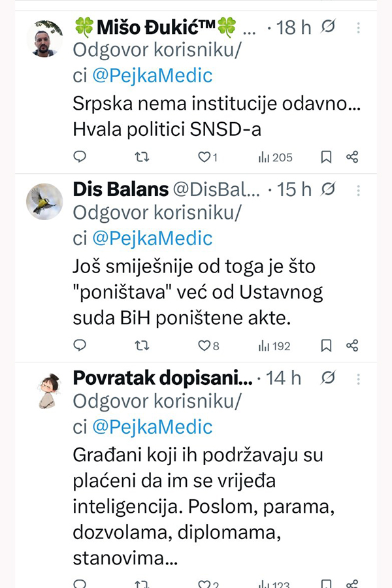Share the Dis Balans tweet

(352, 346)
